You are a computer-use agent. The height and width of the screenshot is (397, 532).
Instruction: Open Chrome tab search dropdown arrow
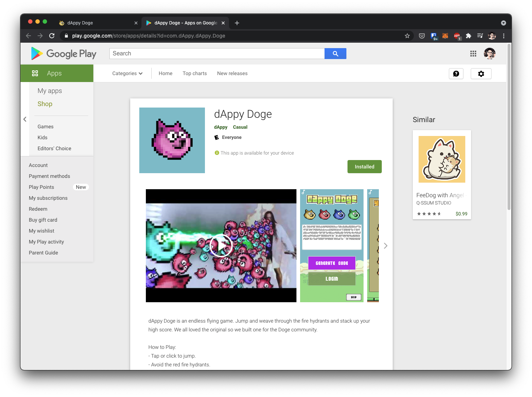coord(504,23)
